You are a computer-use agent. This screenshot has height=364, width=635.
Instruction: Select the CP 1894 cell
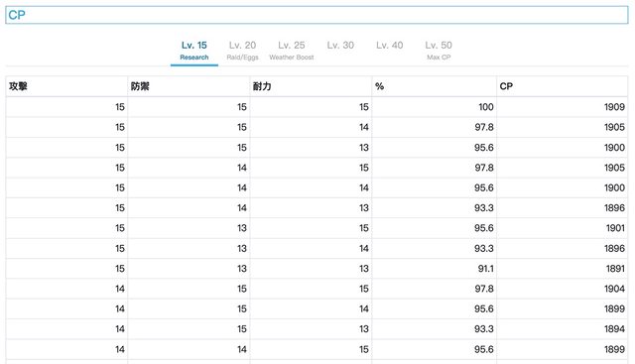563,328
